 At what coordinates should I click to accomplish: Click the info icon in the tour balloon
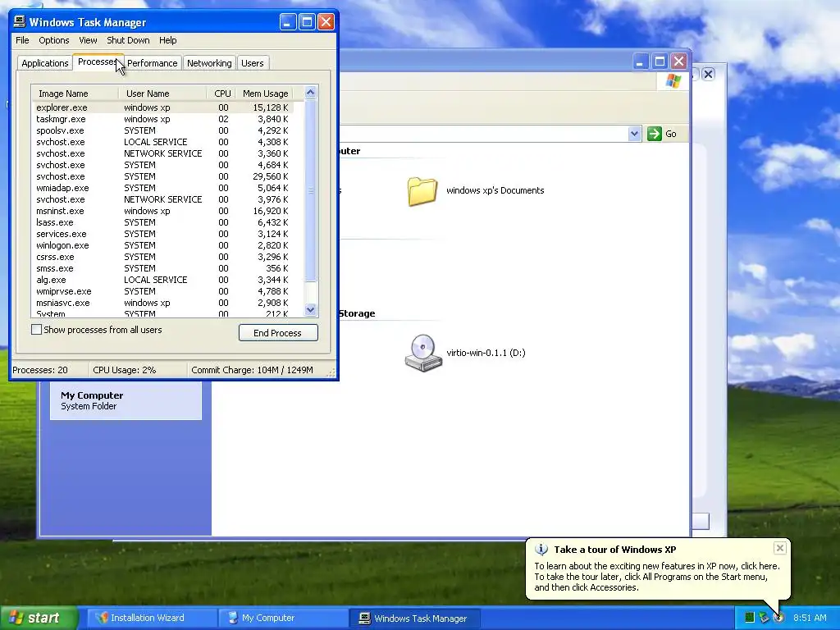tap(541, 549)
